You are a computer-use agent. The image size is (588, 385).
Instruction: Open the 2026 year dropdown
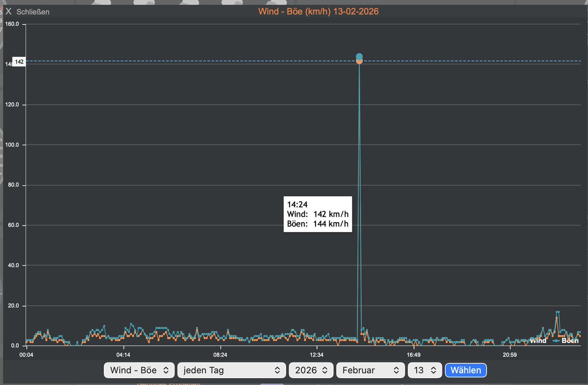[311, 370]
